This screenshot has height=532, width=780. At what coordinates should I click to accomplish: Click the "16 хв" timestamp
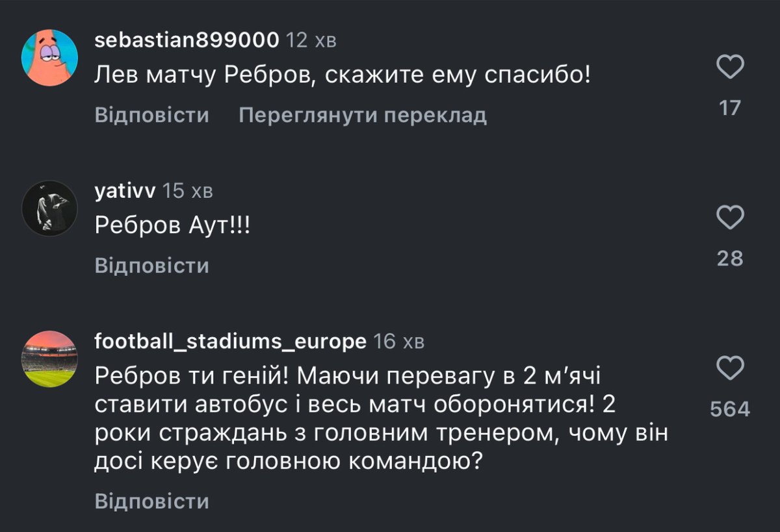point(398,341)
